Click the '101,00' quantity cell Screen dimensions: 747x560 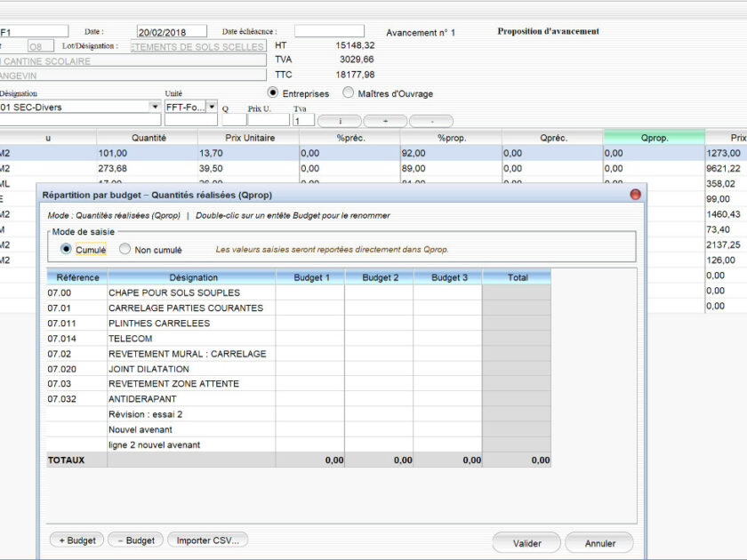click(x=148, y=153)
